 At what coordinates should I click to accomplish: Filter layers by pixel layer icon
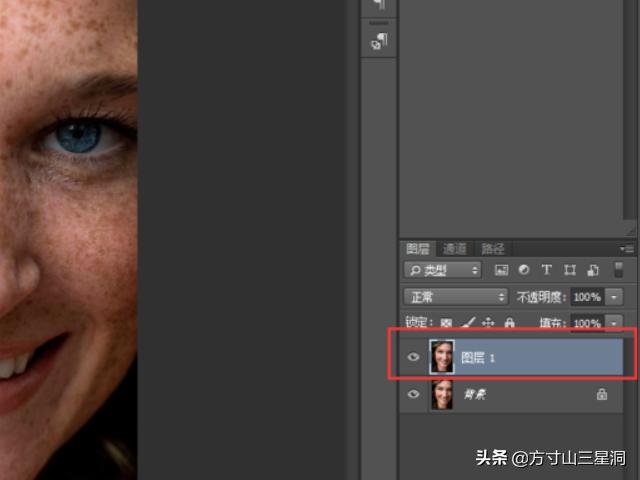pos(501,270)
